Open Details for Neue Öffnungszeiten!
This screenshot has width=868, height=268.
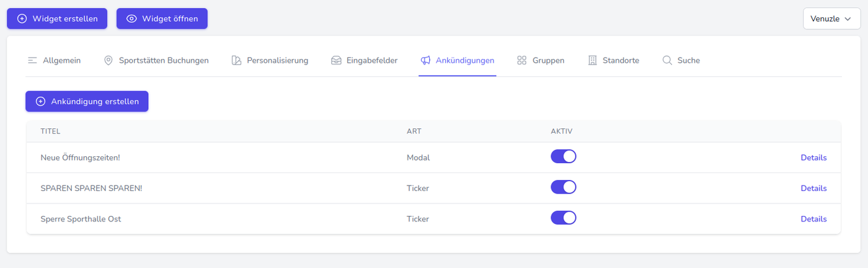pos(813,158)
